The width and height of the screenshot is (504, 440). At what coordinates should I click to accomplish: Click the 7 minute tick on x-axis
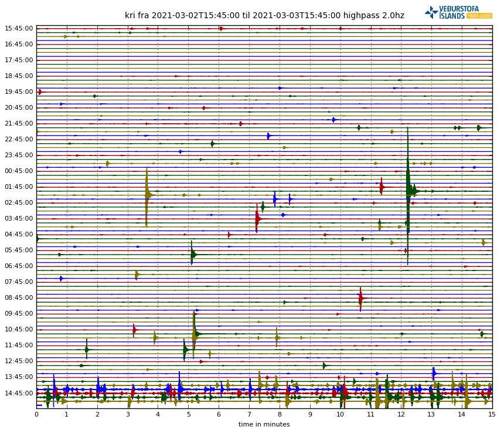point(249,414)
